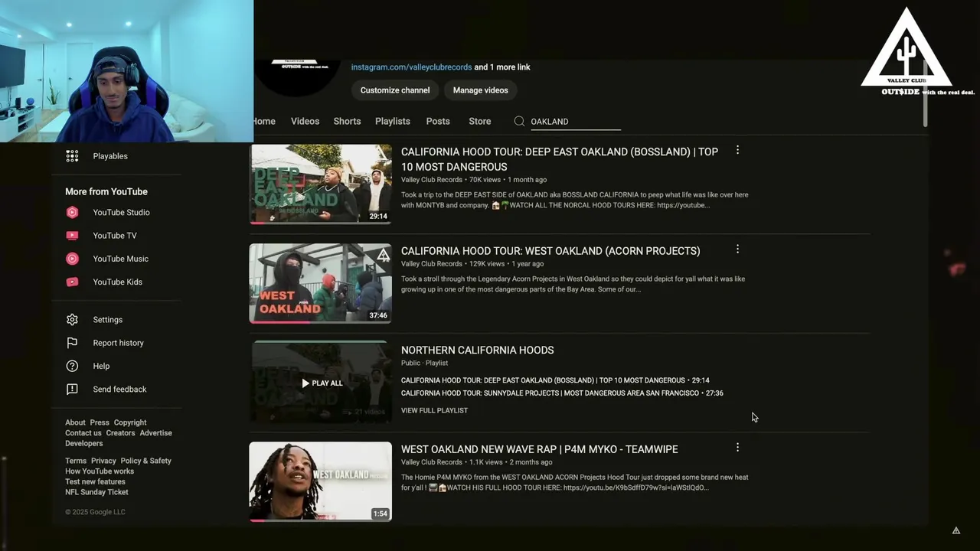Open the Deep East Oakland video thumbnail
This screenshot has width=980, height=551.
[x=320, y=184]
